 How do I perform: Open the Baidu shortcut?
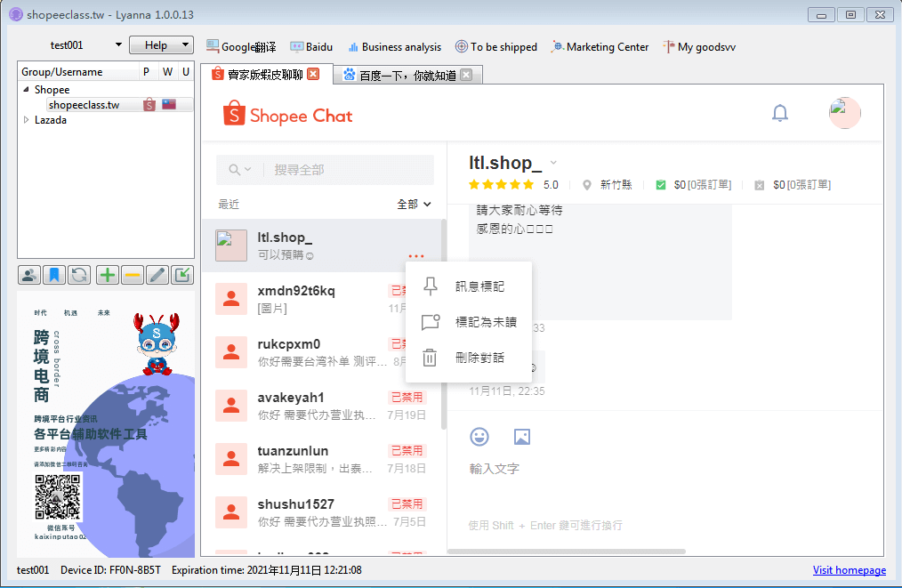[x=311, y=46]
